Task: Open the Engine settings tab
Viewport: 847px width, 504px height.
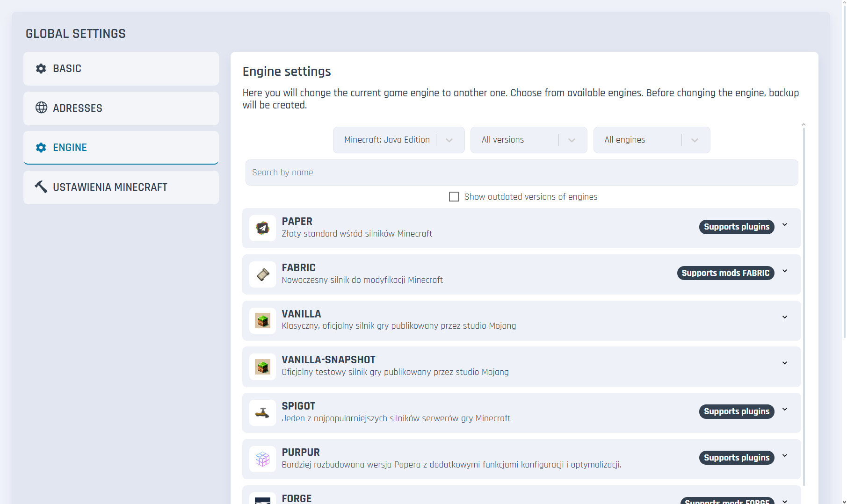Action: 121,148
